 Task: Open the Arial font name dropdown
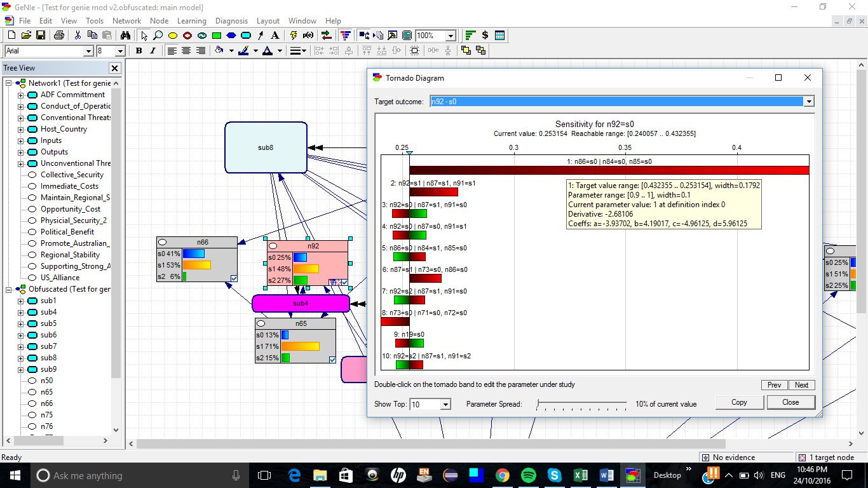pyautogui.click(x=88, y=51)
